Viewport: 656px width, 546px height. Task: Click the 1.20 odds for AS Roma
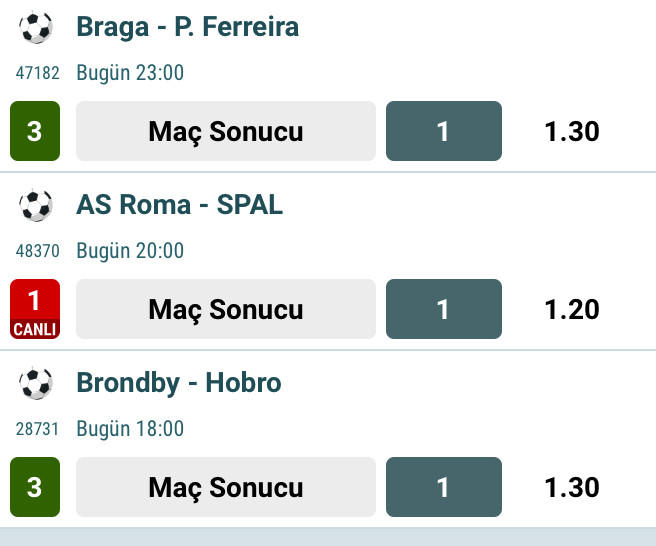click(x=572, y=310)
